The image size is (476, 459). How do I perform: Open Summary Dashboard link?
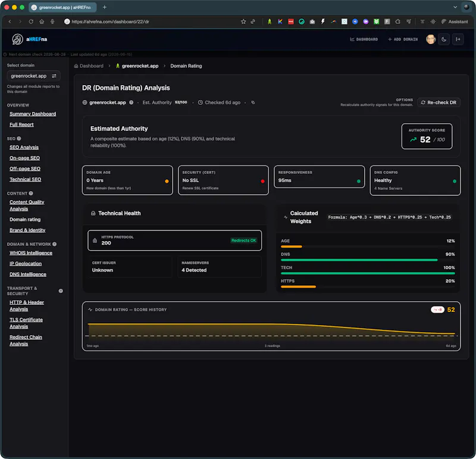[x=33, y=114]
